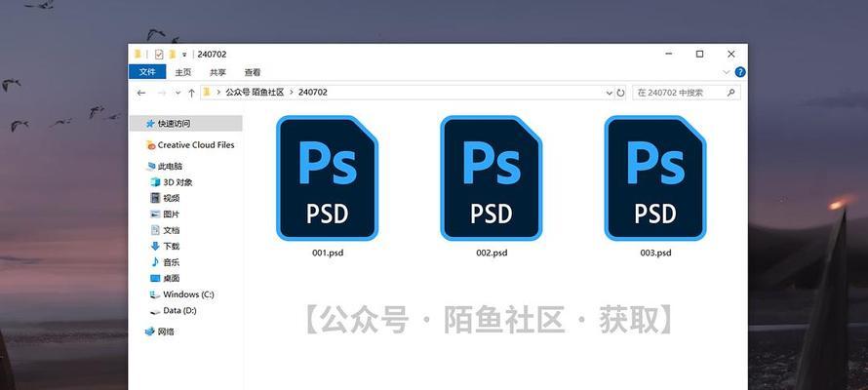Viewport: 868px width, 390px height.
Task: Select the 002.psd Photoshop file icon
Action: coord(491,178)
